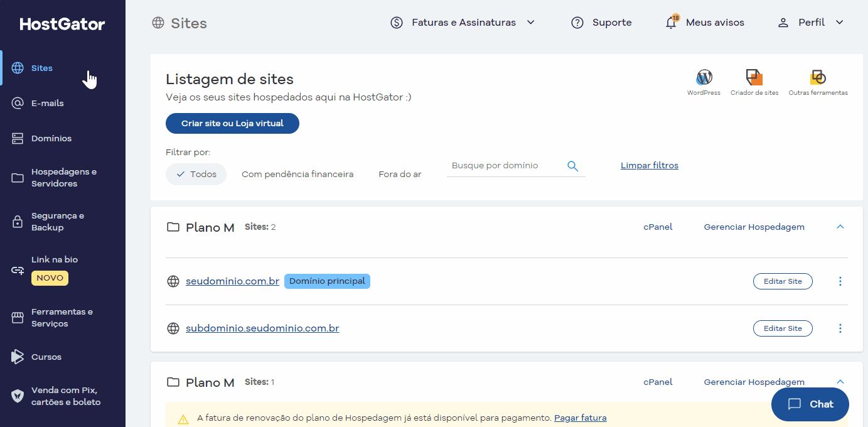Open Meus avisos notifications
The width and height of the screenshot is (868, 427).
click(x=715, y=23)
